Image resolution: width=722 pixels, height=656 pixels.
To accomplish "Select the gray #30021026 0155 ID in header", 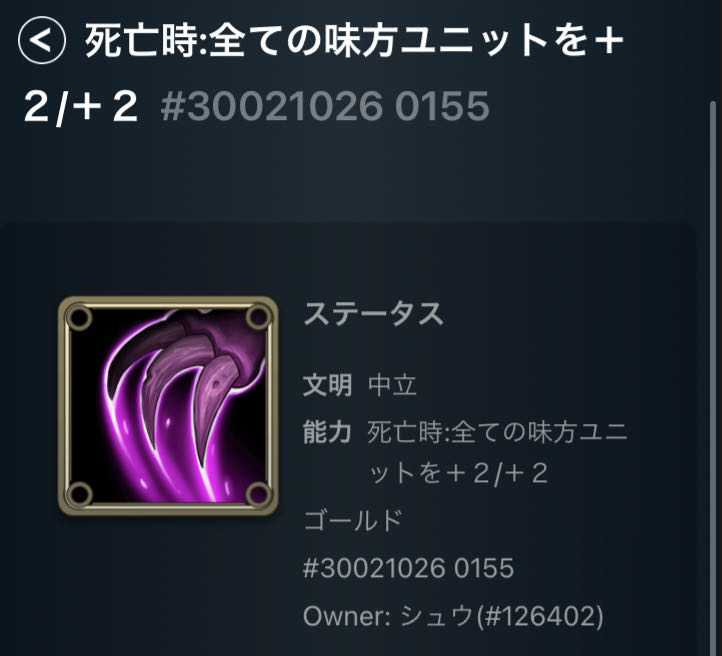I will click(325, 106).
